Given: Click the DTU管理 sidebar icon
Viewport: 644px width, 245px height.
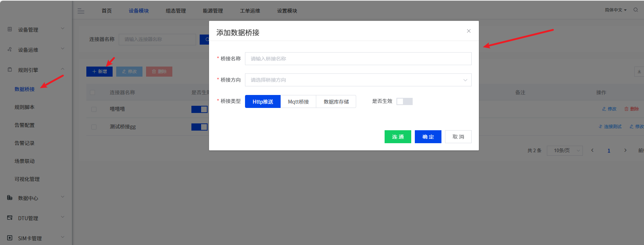Looking at the screenshot, I should click(x=10, y=218).
